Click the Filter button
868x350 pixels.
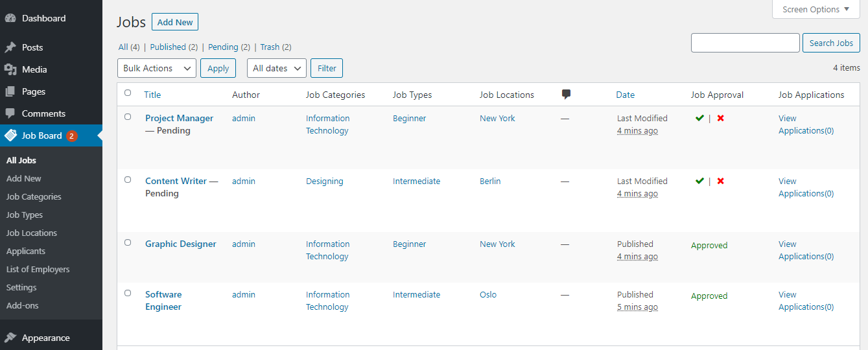point(327,68)
